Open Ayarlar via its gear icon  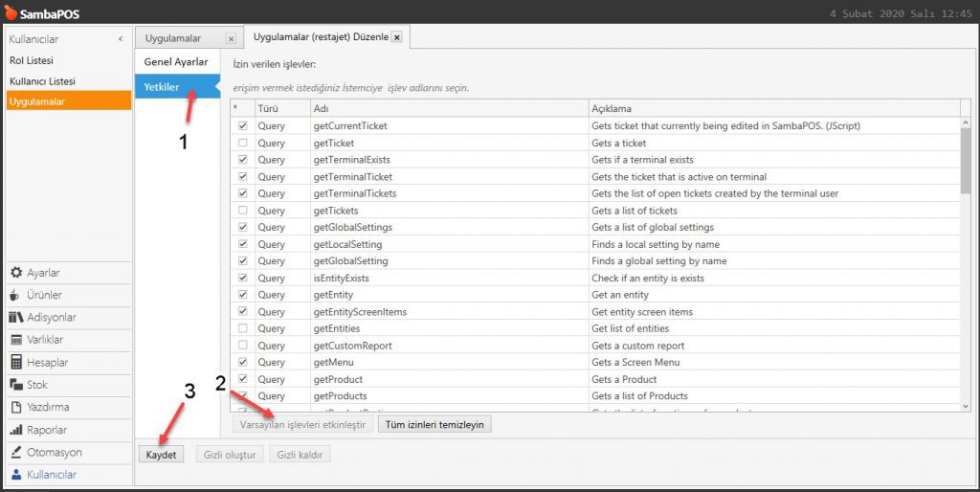(x=16, y=273)
